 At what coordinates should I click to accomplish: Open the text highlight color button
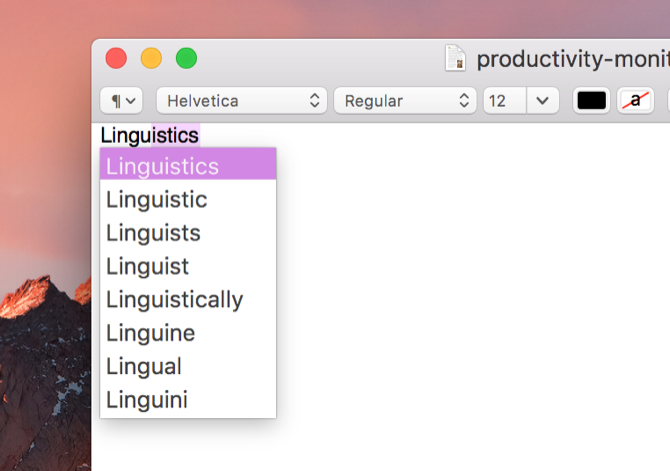tap(635, 101)
